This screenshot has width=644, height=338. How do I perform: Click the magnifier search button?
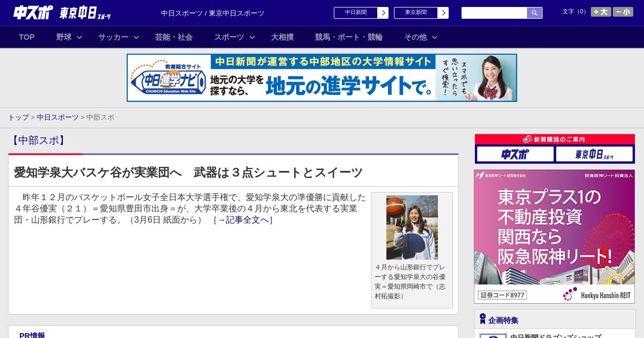point(535,13)
